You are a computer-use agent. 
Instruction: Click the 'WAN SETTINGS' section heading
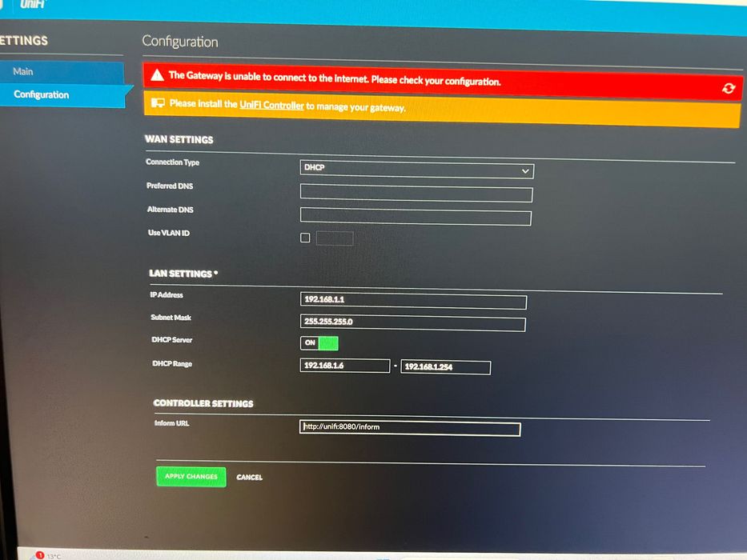(x=179, y=139)
